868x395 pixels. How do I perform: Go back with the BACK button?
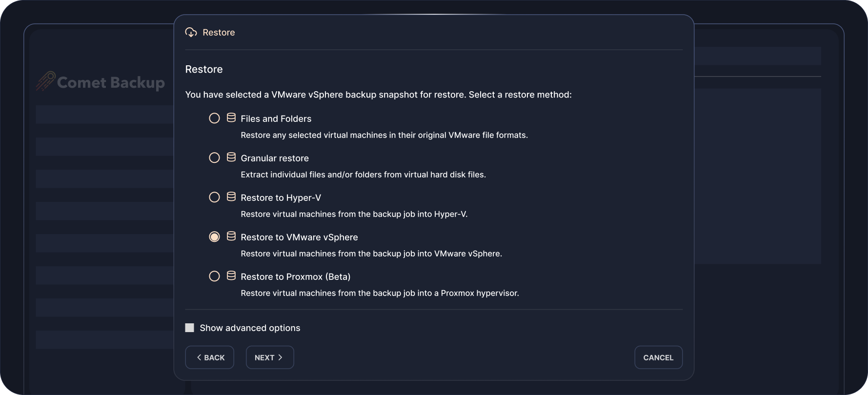[210, 357]
